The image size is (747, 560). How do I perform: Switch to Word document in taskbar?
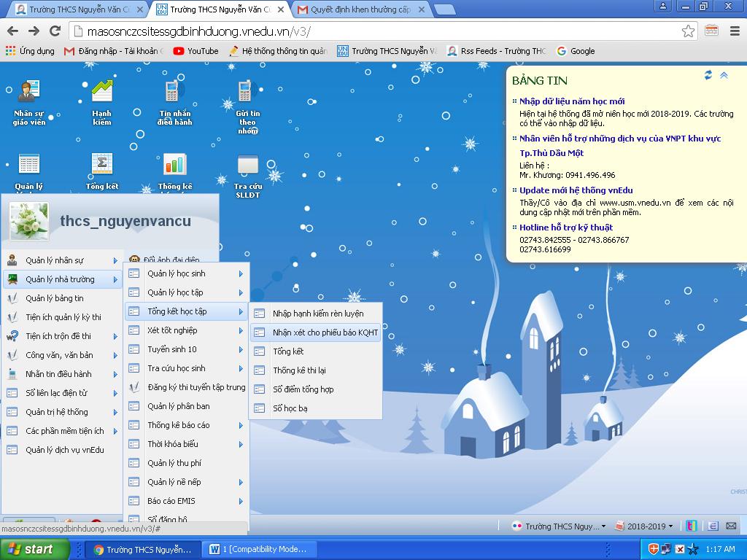pyautogui.click(x=260, y=549)
